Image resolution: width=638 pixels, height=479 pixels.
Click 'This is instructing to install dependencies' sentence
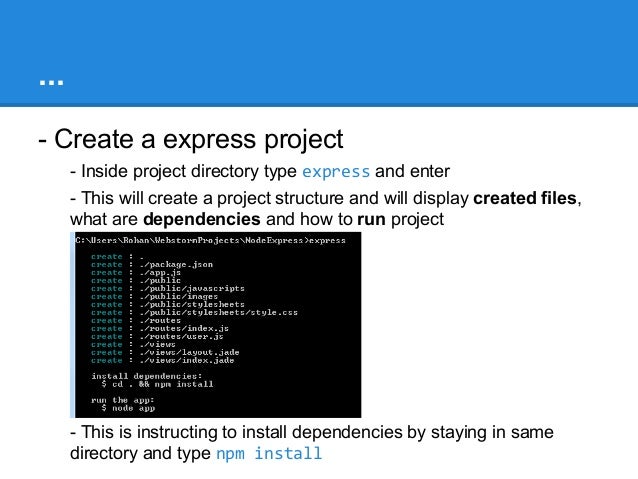312,443
